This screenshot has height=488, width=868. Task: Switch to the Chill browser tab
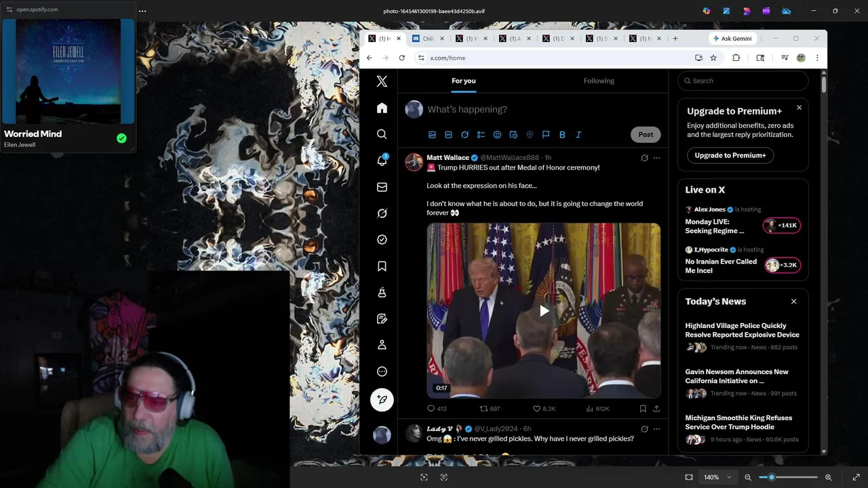click(428, 39)
